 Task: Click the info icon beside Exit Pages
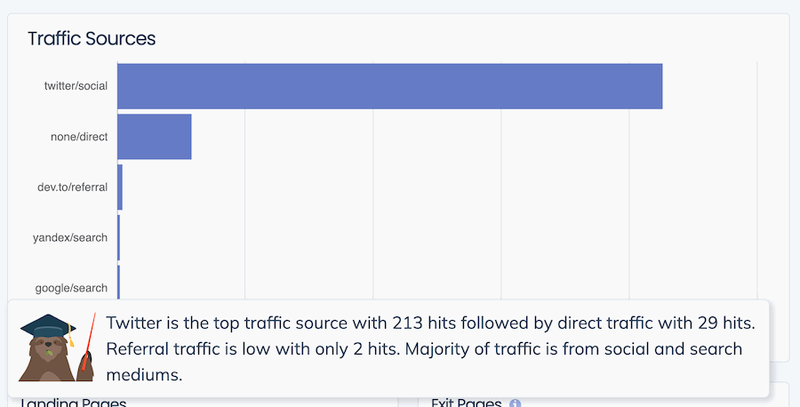pos(515,403)
